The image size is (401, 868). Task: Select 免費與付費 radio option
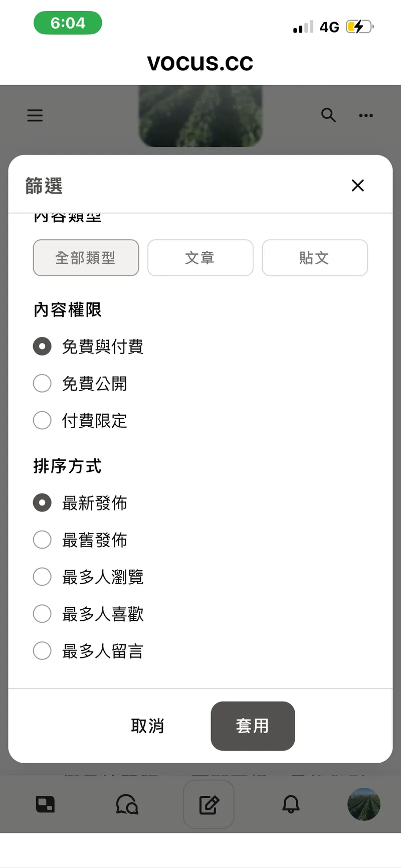click(x=42, y=346)
